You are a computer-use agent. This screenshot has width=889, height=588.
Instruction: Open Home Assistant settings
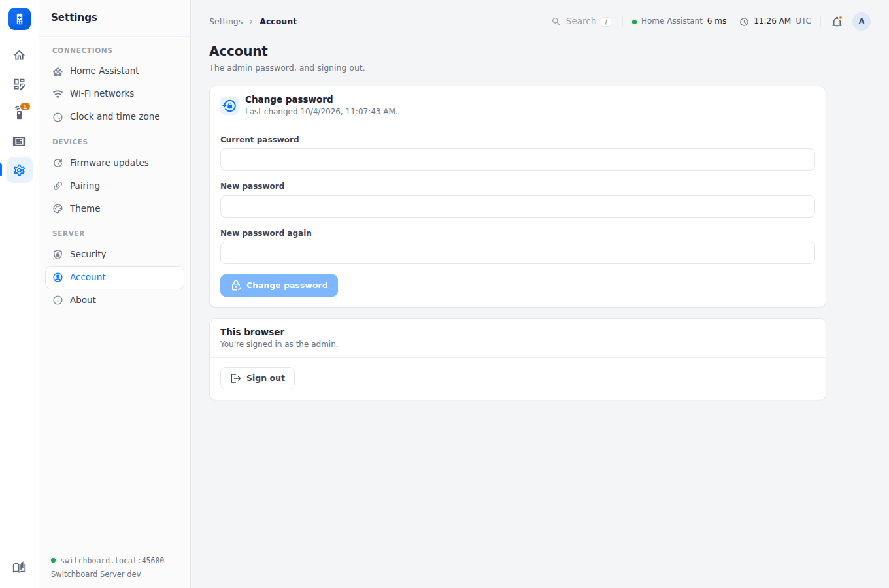pos(114,71)
